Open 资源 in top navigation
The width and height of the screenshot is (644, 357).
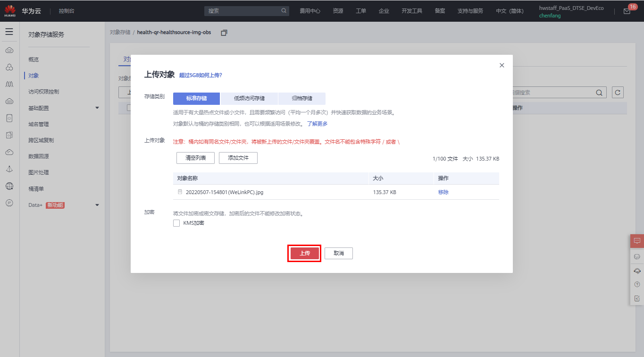(338, 11)
